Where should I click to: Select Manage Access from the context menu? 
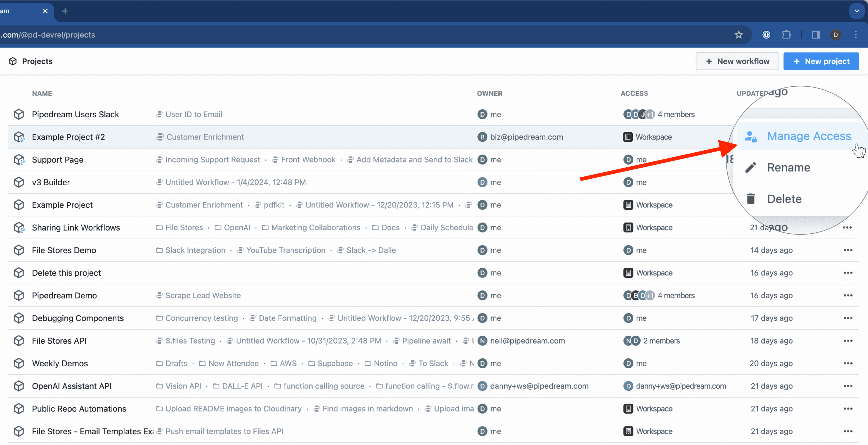pos(808,136)
